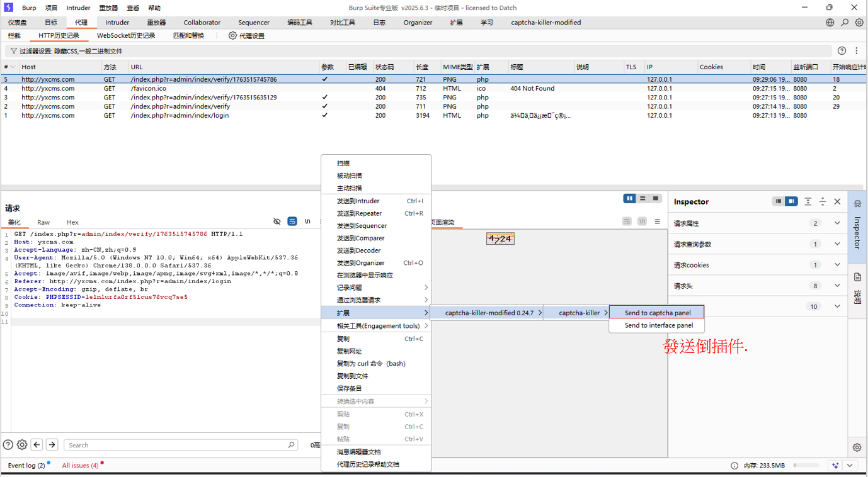Image resolution: width=868 pixels, height=477 pixels.
Task: Open the 重放器 main tab
Action: [156, 23]
